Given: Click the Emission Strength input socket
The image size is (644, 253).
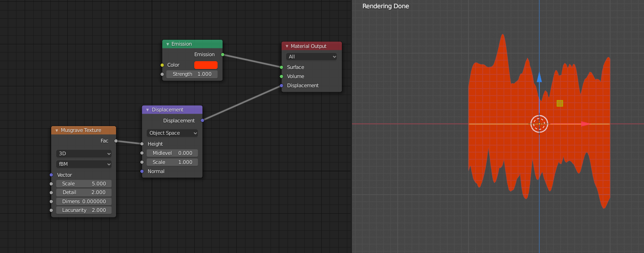Looking at the screenshot, I should tap(162, 74).
